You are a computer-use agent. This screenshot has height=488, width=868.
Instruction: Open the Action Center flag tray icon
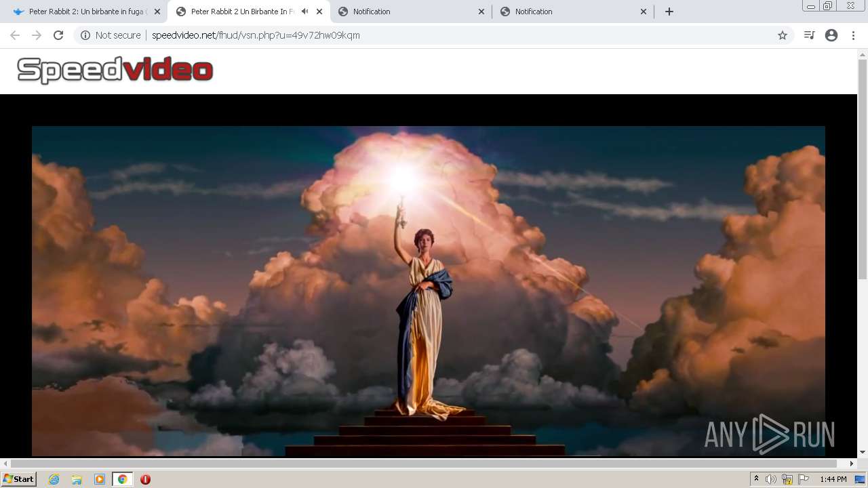(804, 479)
